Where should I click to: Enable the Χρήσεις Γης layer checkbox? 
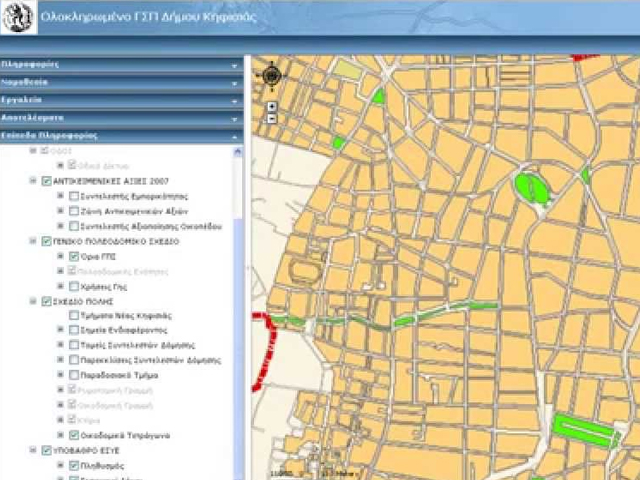tap(75, 286)
